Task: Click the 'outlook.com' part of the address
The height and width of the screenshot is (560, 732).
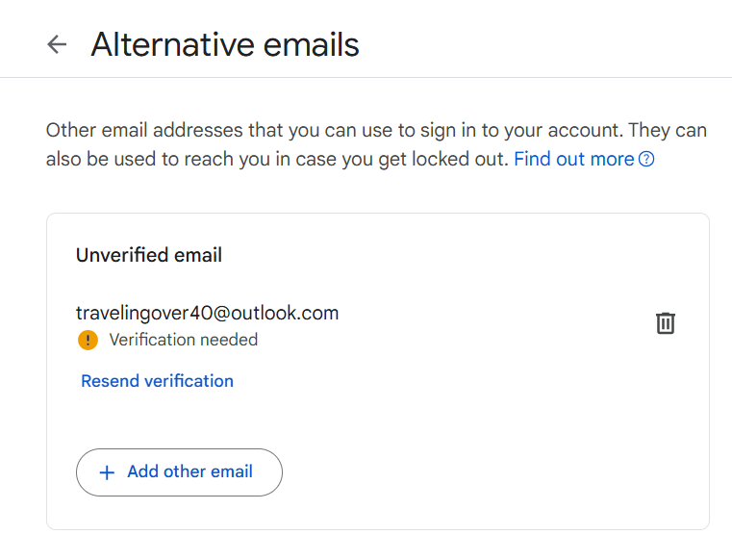Action: pyautogui.click(x=285, y=313)
